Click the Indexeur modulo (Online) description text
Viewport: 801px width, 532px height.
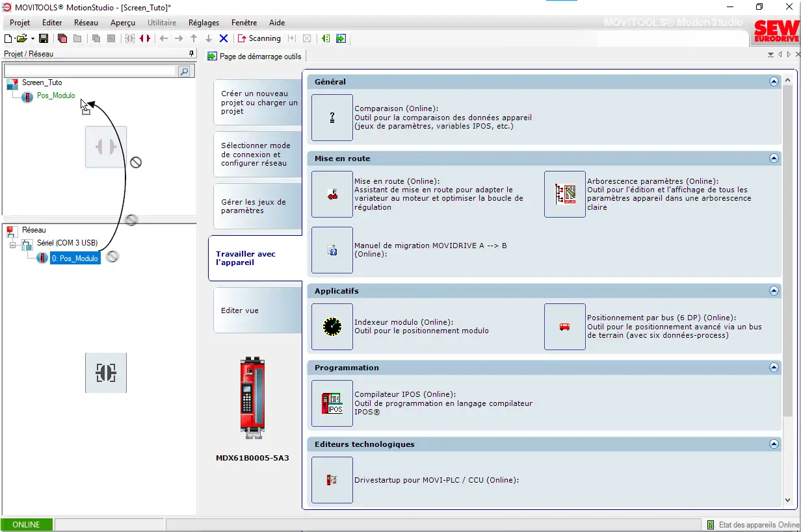(421, 327)
